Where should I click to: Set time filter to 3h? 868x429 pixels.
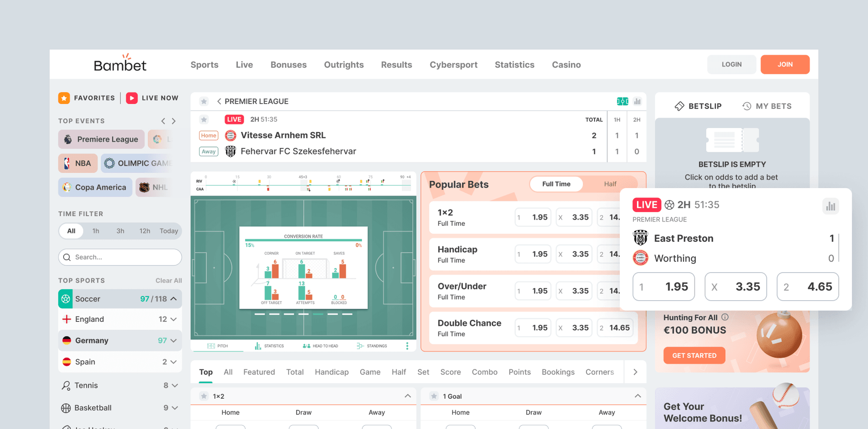pyautogui.click(x=120, y=231)
